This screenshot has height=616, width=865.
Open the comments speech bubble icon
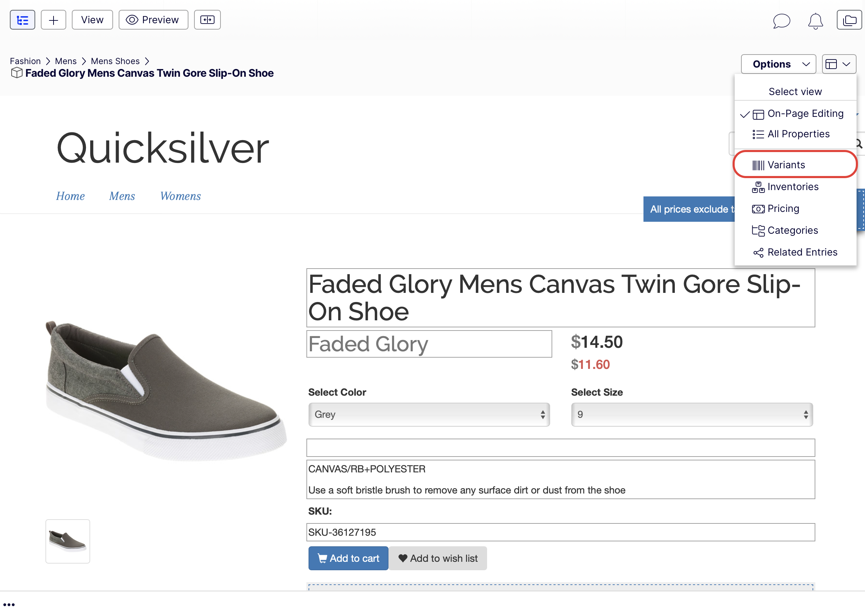tap(781, 20)
